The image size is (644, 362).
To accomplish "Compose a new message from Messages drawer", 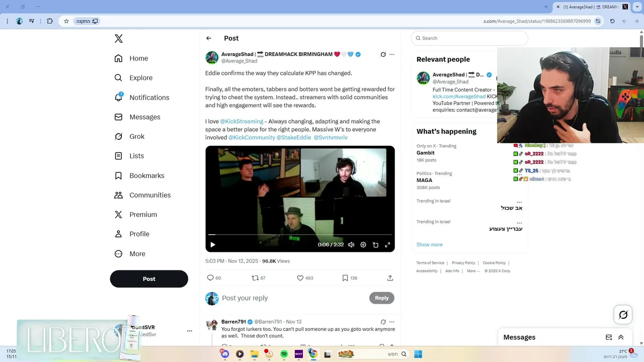I will click(x=609, y=337).
